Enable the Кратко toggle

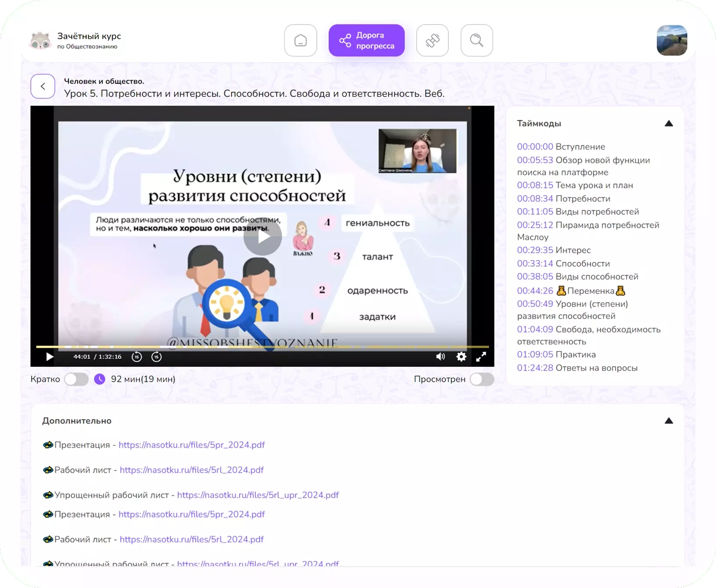tap(76, 379)
